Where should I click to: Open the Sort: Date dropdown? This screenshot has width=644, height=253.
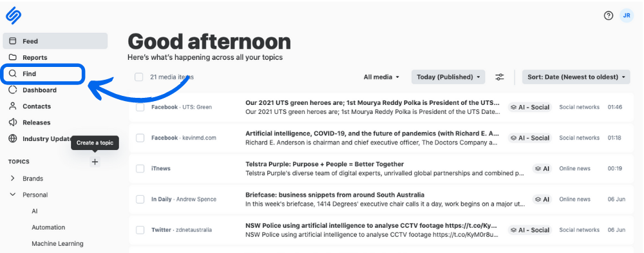[x=576, y=77]
